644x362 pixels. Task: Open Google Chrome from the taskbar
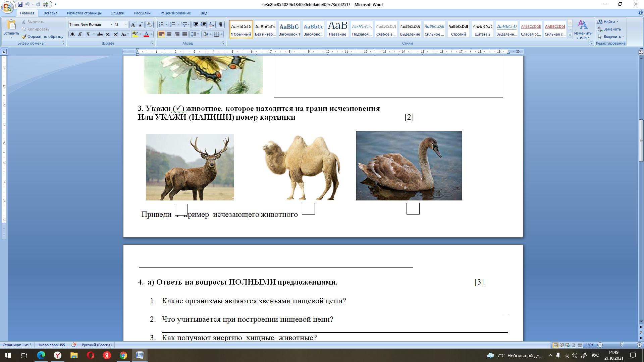click(x=123, y=355)
